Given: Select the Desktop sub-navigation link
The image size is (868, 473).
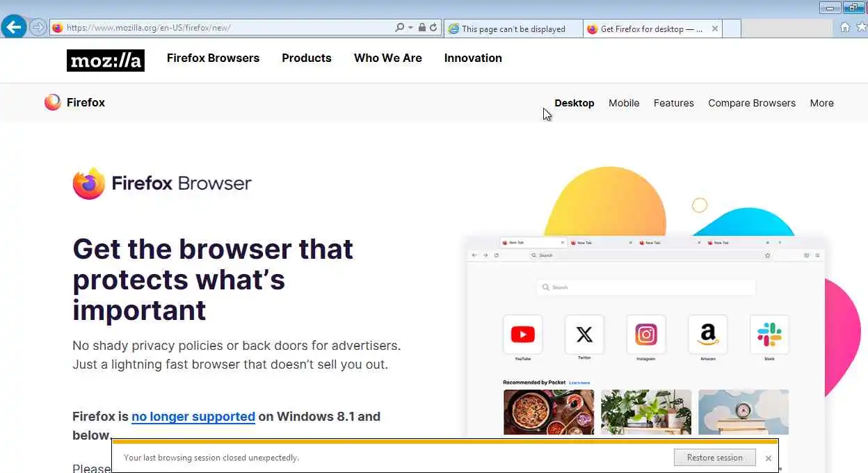Looking at the screenshot, I should pos(574,103).
